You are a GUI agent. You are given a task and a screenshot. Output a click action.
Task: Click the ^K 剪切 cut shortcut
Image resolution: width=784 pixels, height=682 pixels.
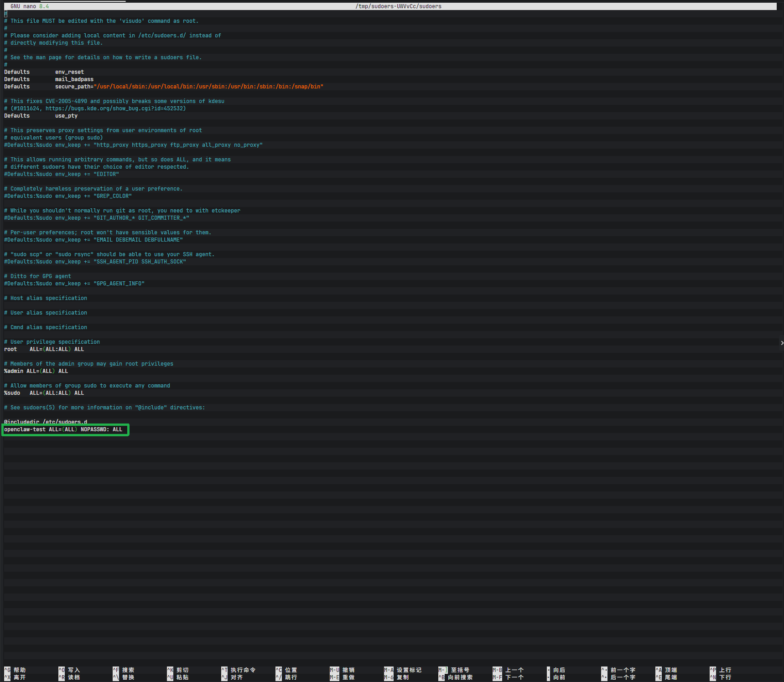178,670
